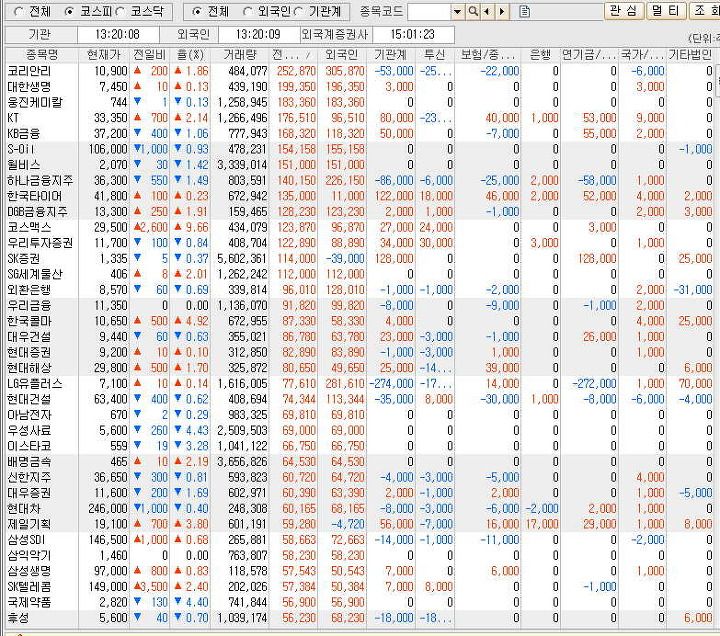Select the SK텔레콤 stock row name
This screenshot has width=720, height=636.
[x=29, y=586]
